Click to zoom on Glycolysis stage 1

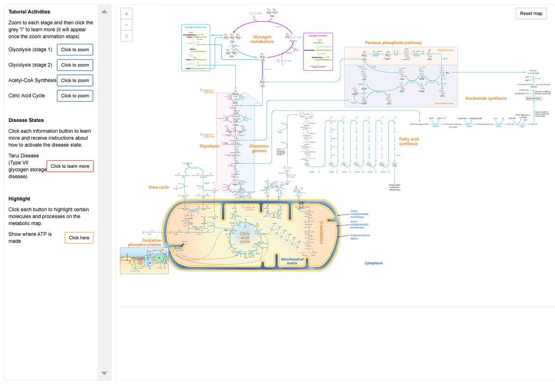(75, 49)
